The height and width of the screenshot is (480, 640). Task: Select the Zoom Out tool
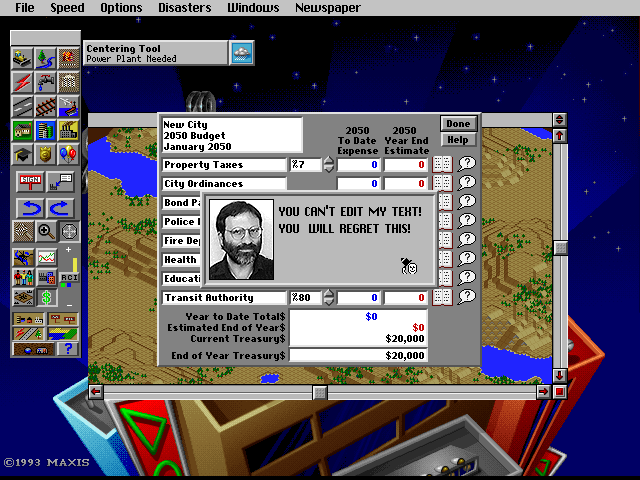click(23, 231)
